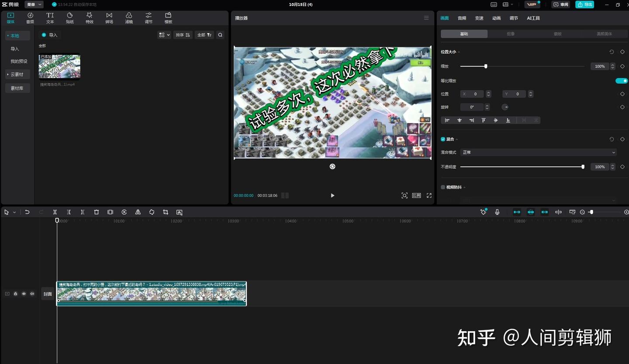Screen dimensions: 629x364
Task: Open the 排序 sort dropdown
Action: click(x=183, y=35)
